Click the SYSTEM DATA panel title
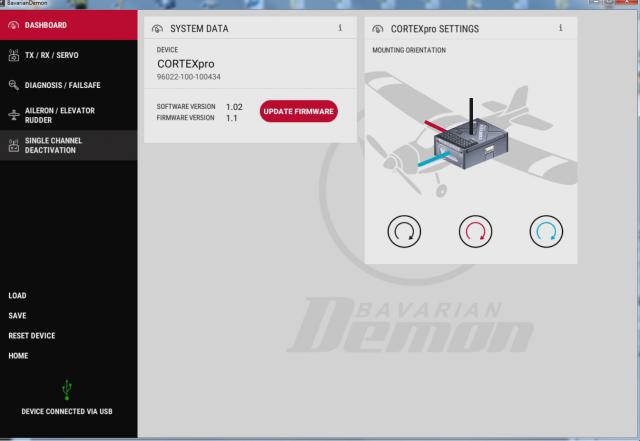 coord(199,29)
